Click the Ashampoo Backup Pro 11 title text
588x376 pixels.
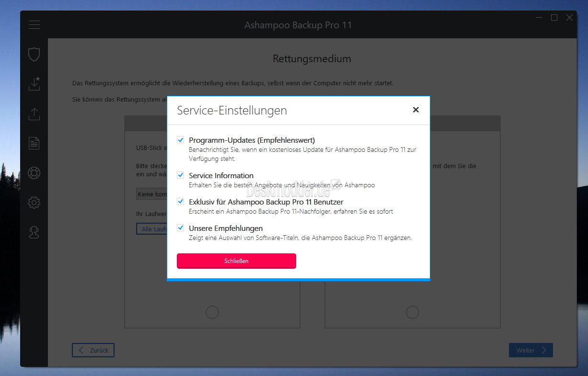tap(298, 25)
